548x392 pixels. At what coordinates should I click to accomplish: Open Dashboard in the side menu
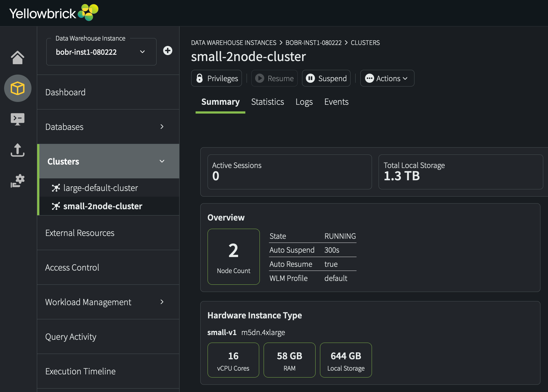108,92
